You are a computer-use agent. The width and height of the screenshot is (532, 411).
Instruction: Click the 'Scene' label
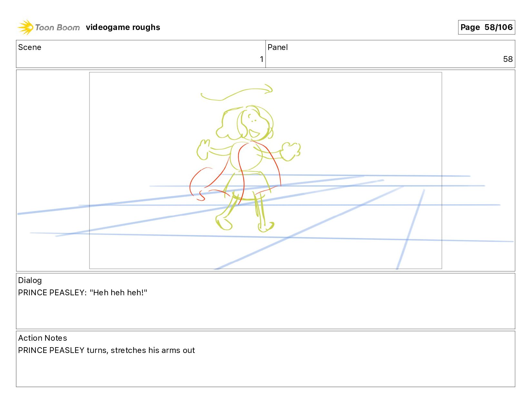(x=30, y=47)
